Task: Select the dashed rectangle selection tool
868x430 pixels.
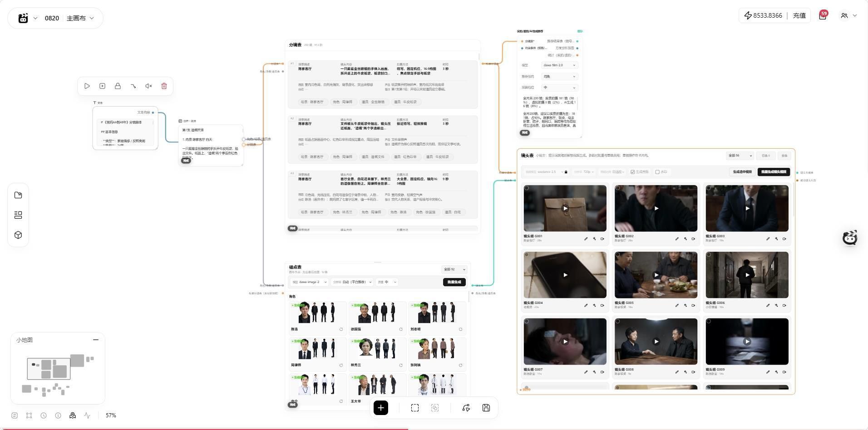Action: 415,408
